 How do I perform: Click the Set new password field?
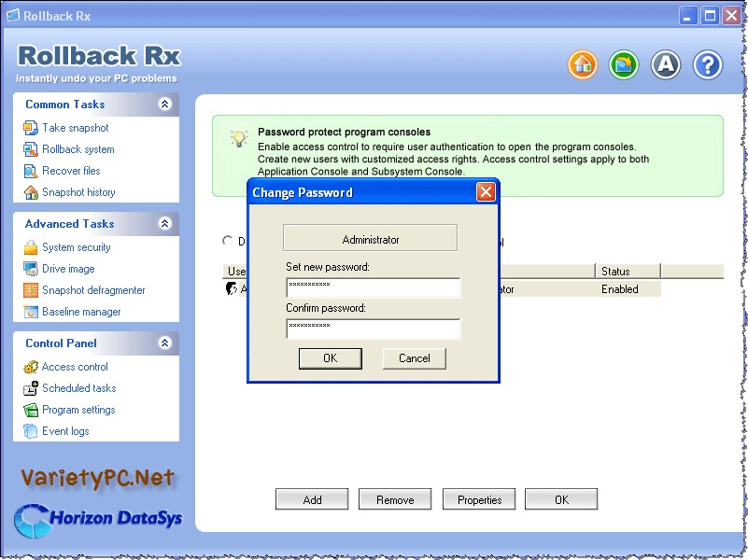(373, 287)
